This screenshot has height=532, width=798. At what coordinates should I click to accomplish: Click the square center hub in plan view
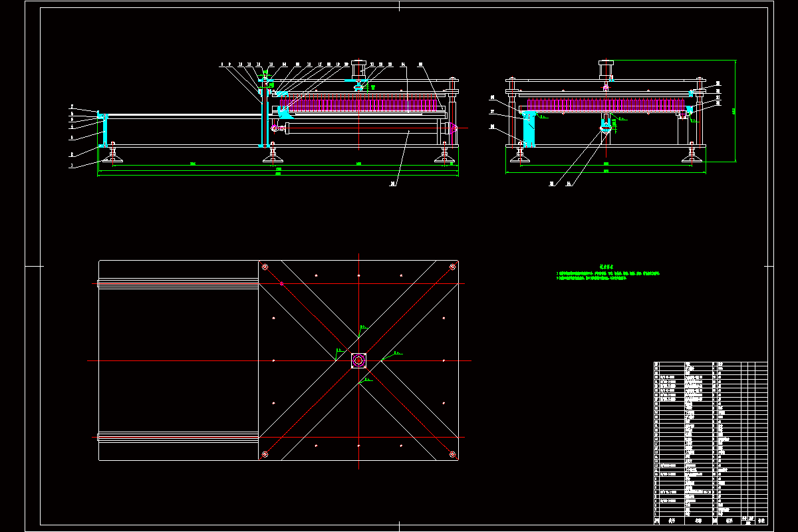[358, 360]
